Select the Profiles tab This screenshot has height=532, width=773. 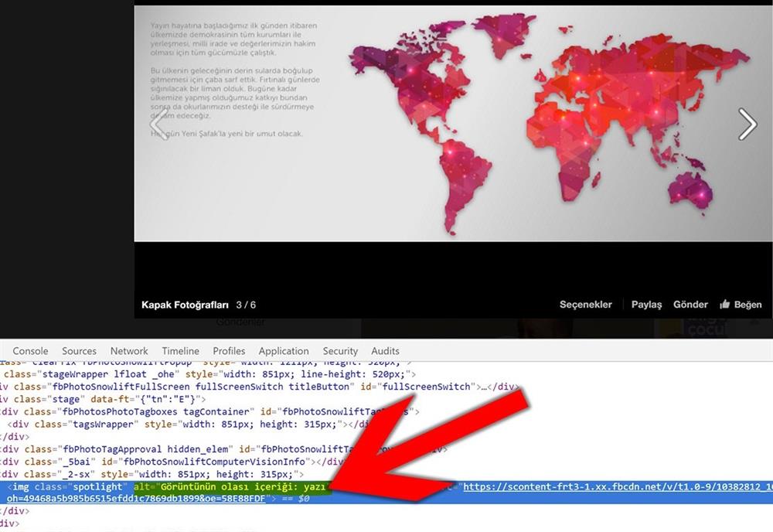(x=229, y=351)
